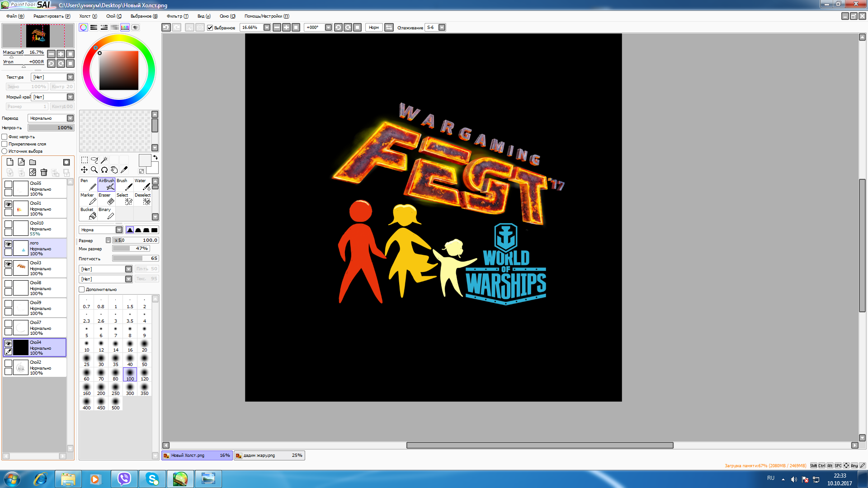Select the Pen tool
The height and width of the screenshot is (488, 868).
point(88,184)
